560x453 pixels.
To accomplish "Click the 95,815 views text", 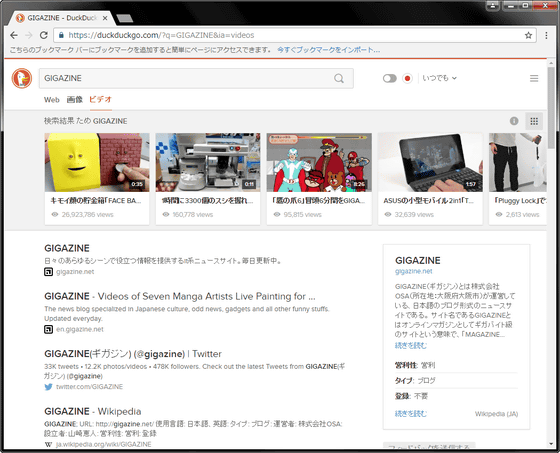I will coord(302,215).
